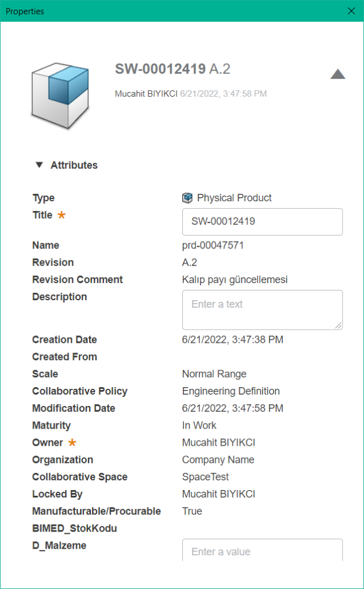This screenshot has height=589, width=364.
Task: Click the orange asterisk beside Title
Action: point(61,215)
